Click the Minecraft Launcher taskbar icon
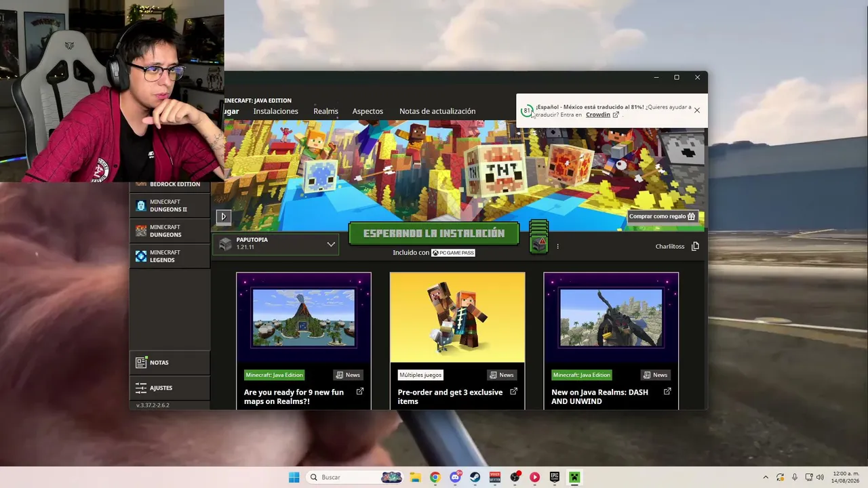This screenshot has height=488, width=868. coord(574,477)
